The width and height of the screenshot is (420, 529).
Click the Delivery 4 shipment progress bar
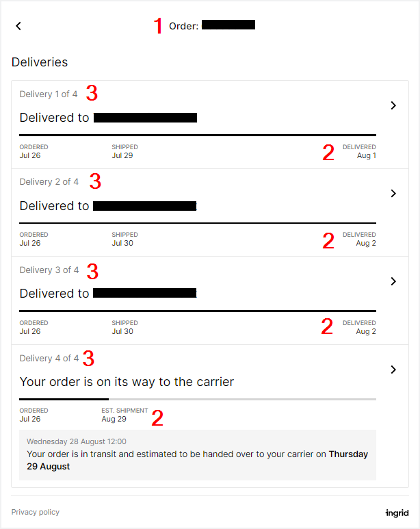point(198,398)
